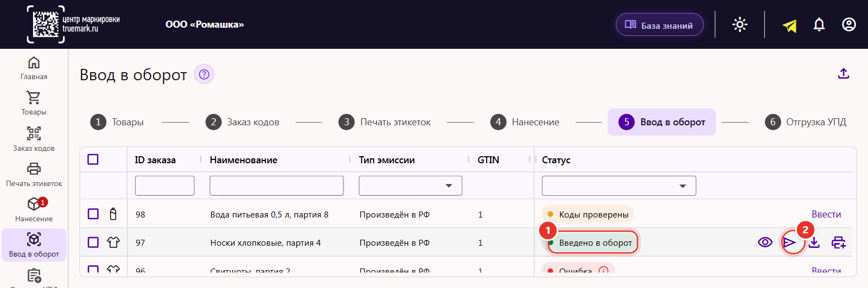Viewport: 868px width, 288px height.
Task: Sort by Наименование column header
Action: coord(244,160)
